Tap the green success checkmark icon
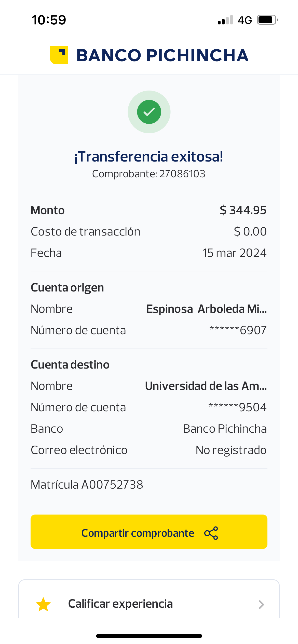This screenshot has width=298, height=644. (x=149, y=112)
